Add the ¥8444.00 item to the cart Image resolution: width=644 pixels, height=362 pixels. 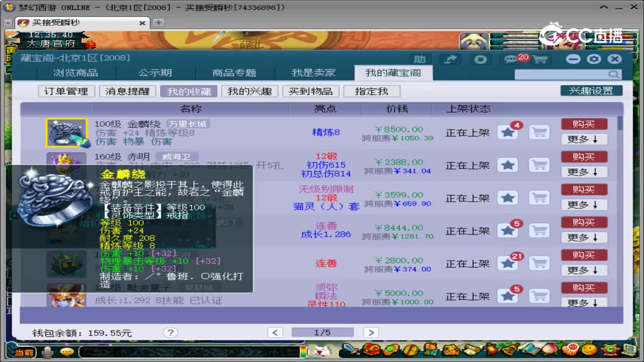pyautogui.click(x=539, y=231)
